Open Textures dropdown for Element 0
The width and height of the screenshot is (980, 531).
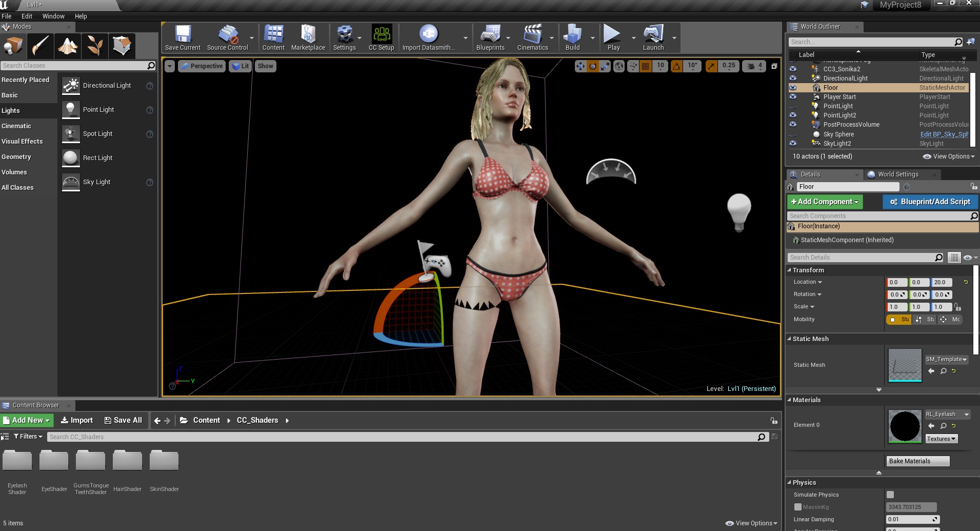[x=942, y=439]
